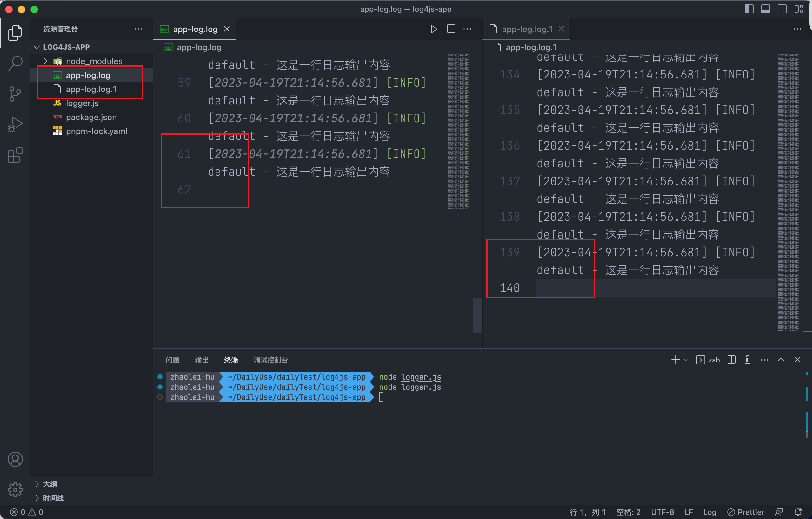Expand the 大纲 outline section
The height and width of the screenshot is (519, 812).
pos(50,484)
